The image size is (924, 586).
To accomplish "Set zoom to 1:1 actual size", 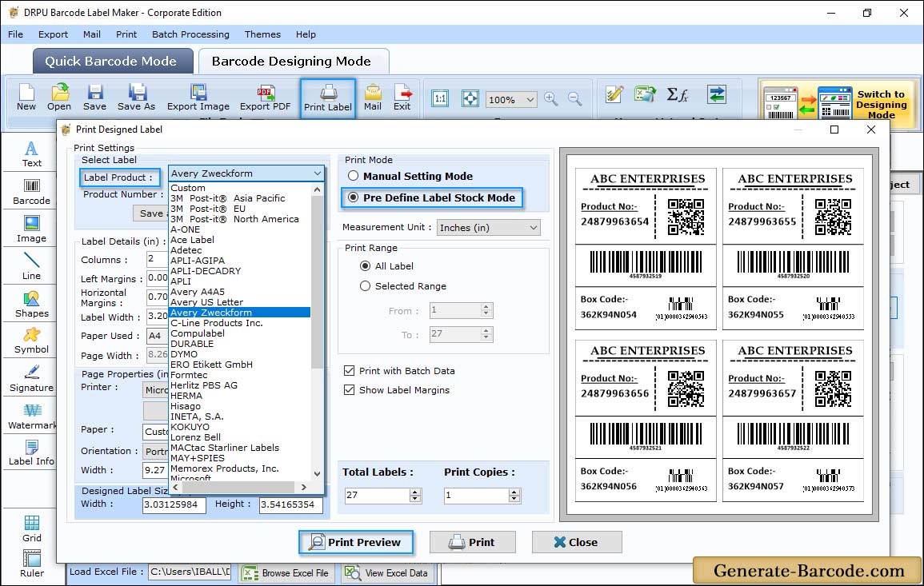I will pyautogui.click(x=440, y=99).
